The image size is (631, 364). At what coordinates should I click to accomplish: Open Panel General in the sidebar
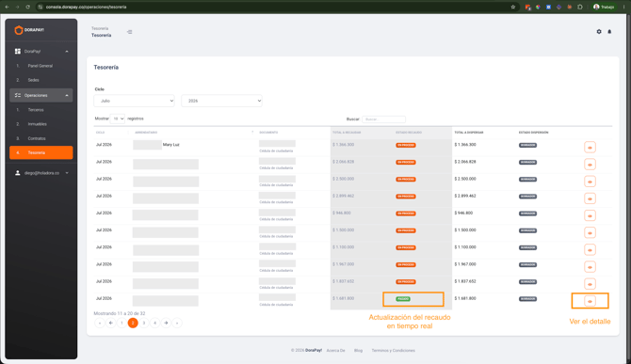point(40,66)
